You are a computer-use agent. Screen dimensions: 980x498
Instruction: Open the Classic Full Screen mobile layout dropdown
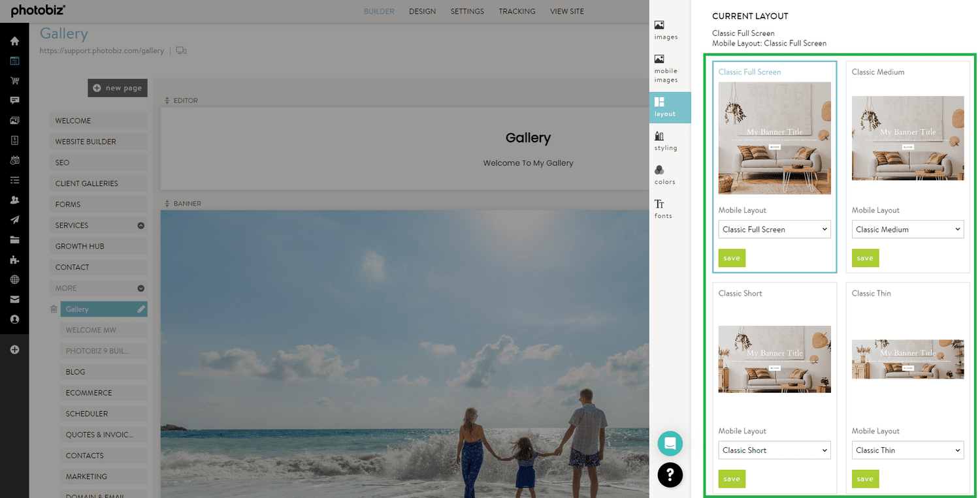[x=774, y=229]
